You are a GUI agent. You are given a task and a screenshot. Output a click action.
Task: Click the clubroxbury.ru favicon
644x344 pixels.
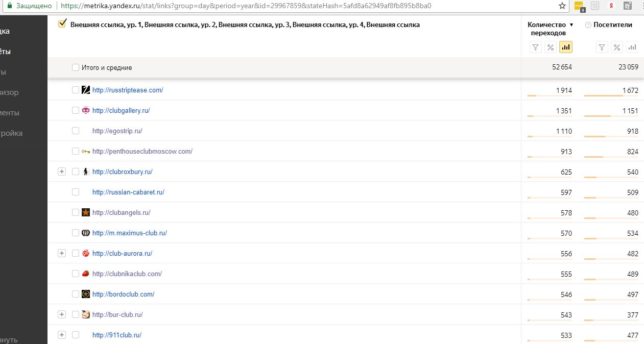pyautogui.click(x=86, y=171)
